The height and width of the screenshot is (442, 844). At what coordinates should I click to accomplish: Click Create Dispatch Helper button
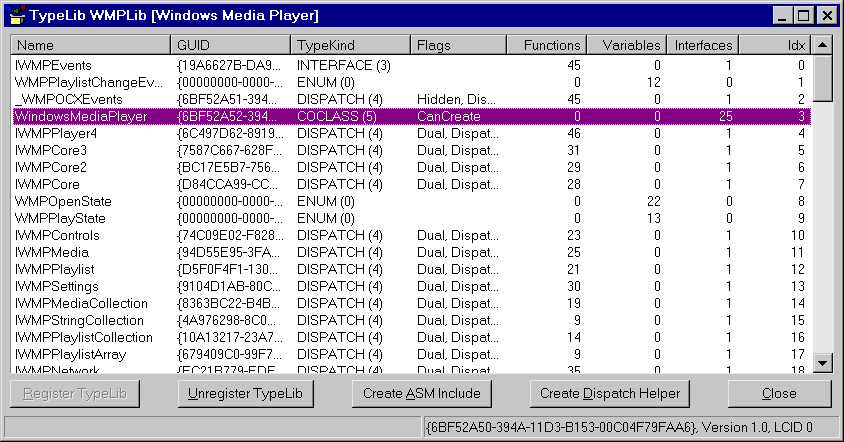[610, 394]
